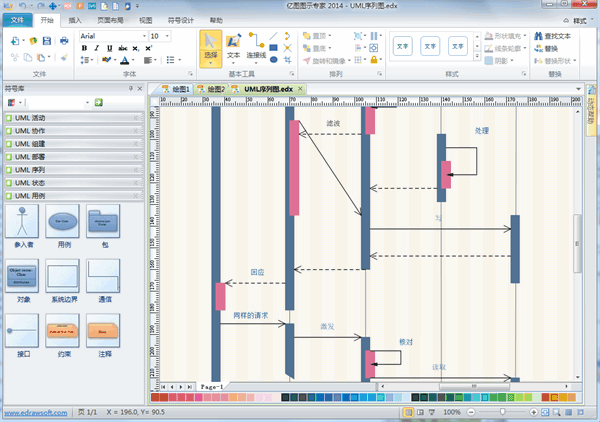Pick the 包 (Package) shape
This screenshot has width=600, height=422.
tap(104, 225)
